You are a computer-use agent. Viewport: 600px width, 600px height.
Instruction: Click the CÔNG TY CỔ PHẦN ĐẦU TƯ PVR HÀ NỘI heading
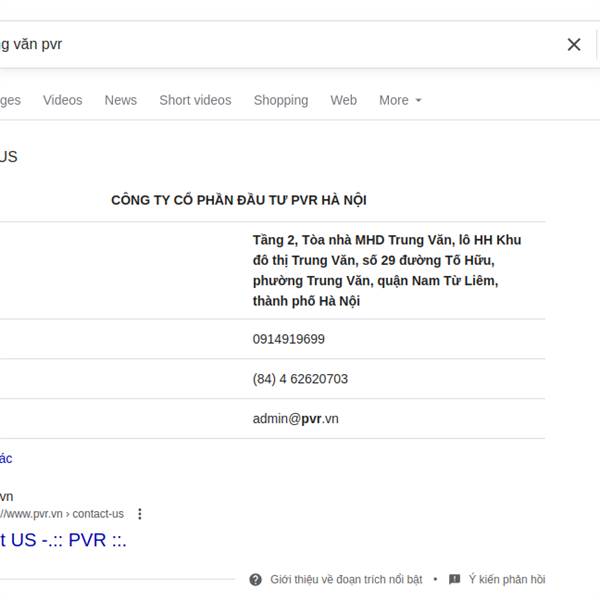[x=239, y=200]
